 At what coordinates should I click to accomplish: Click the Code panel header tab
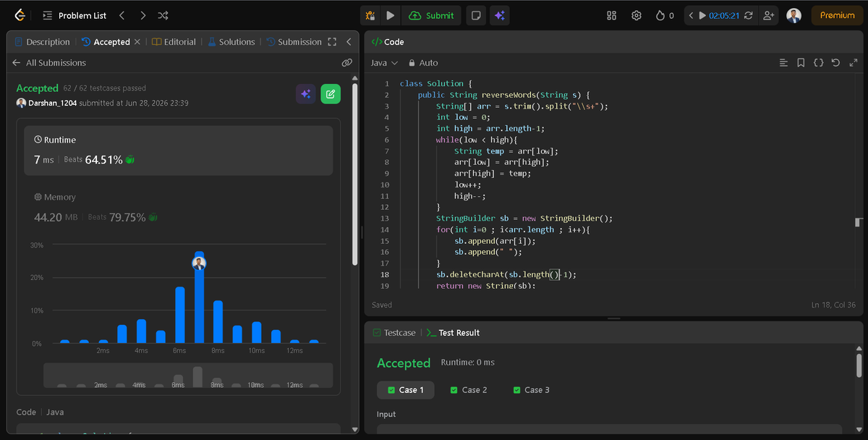click(388, 42)
